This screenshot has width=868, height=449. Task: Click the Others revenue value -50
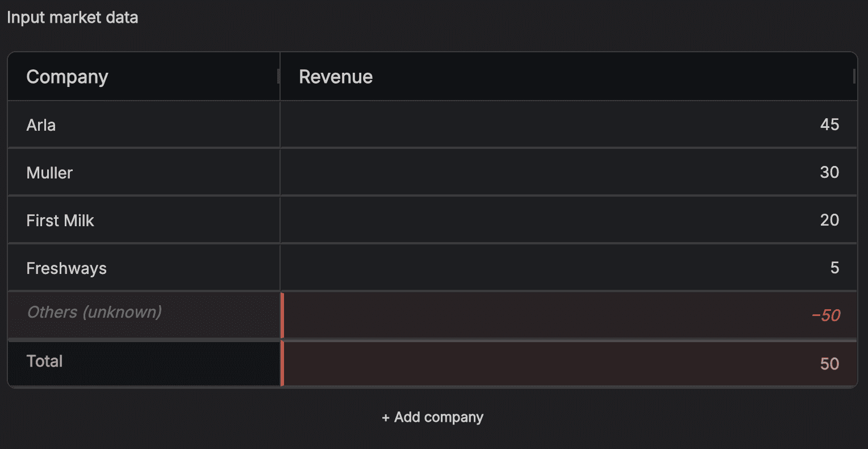tap(569, 315)
